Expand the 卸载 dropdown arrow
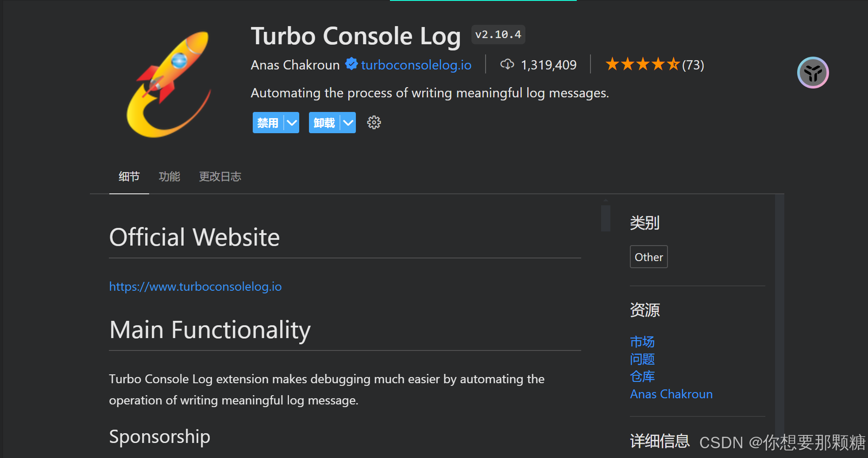868x458 pixels. [x=348, y=123]
